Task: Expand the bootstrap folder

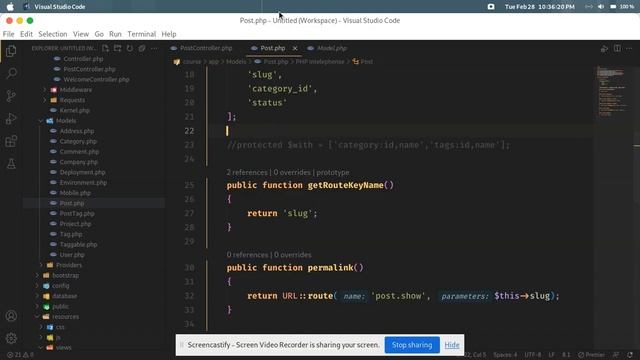Action: coord(65,276)
